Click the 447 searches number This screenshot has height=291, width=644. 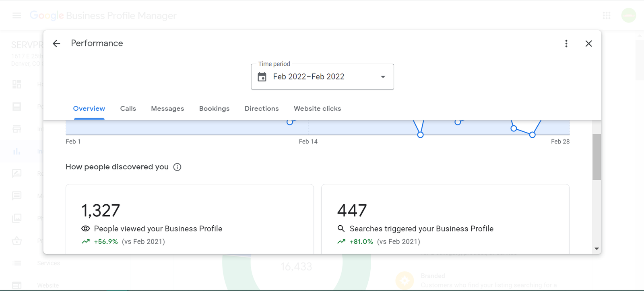coord(352,210)
